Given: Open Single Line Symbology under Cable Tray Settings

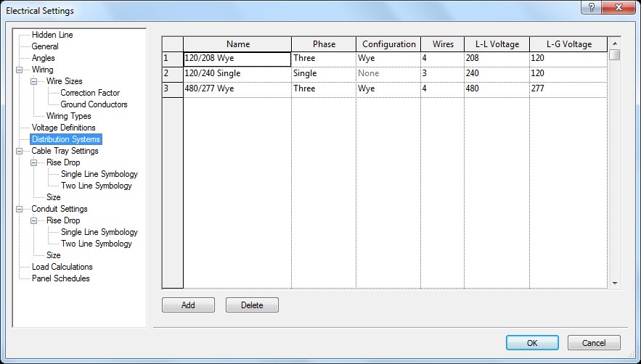Looking at the screenshot, I should pyautogui.click(x=99, y=174).
